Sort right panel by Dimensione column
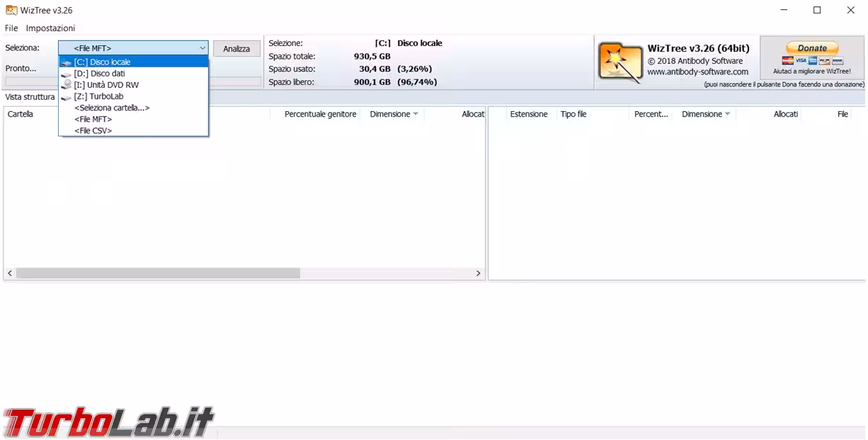The width and height of the screenshot is (868, 440). [x=705, y=114]
